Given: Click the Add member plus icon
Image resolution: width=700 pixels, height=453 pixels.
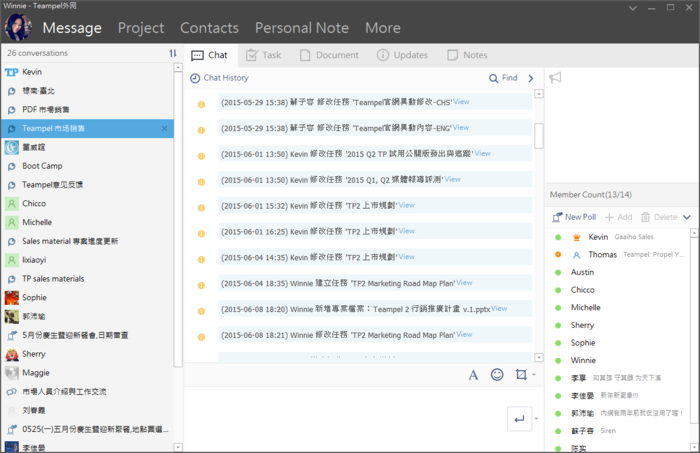Looking at the screenshot, I should click(609, 217).
